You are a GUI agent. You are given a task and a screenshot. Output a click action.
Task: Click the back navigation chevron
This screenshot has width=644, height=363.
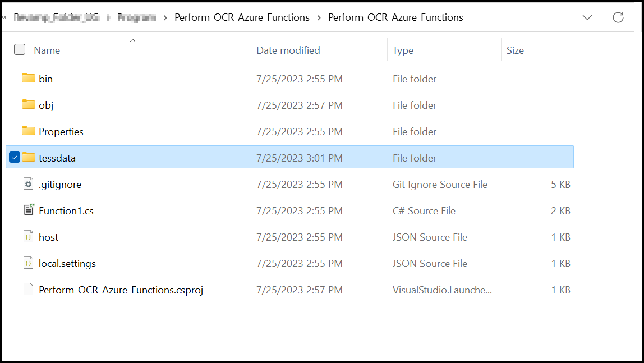coord(4,17)
